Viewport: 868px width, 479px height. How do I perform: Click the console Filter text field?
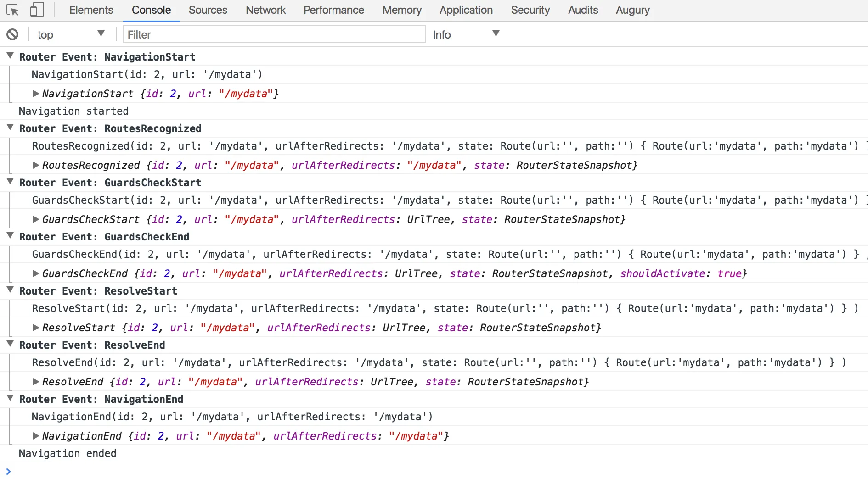click(x=274, y=34)
